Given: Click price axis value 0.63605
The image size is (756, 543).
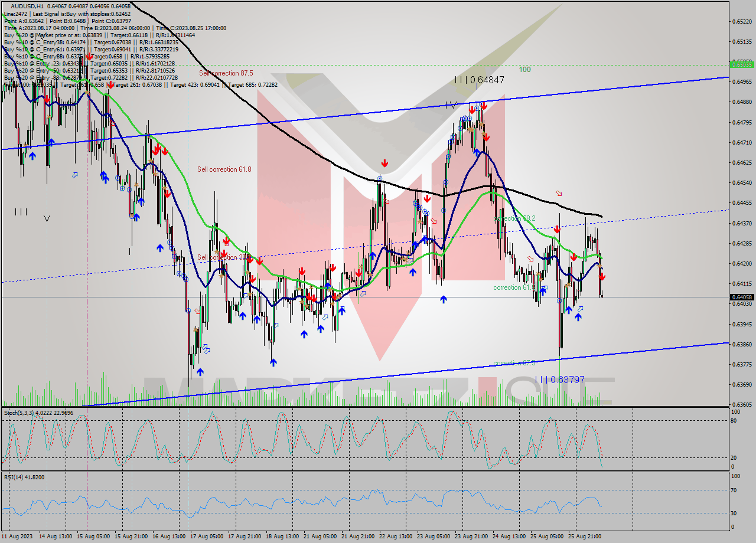Looking at the screenshot, I should click(741, 405).
